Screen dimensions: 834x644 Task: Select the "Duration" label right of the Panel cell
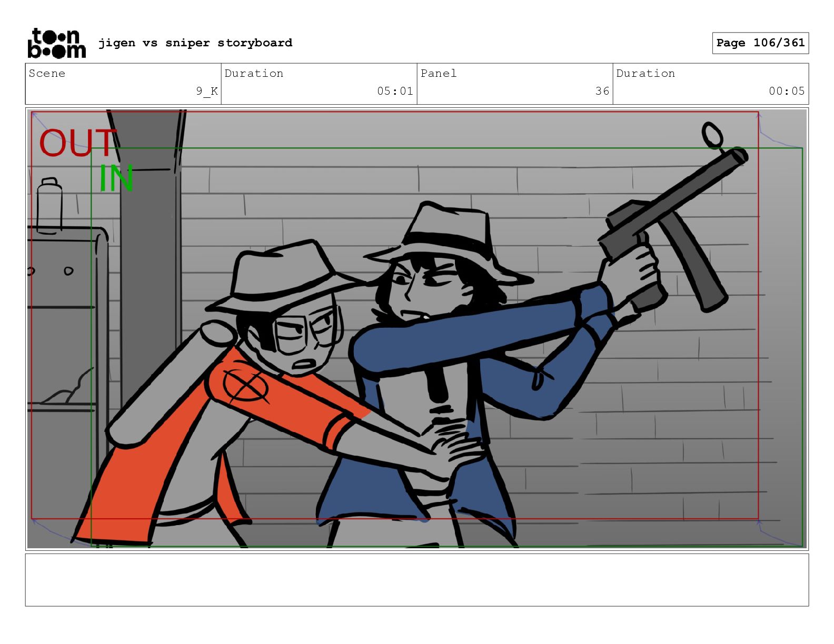coord(646,73)
